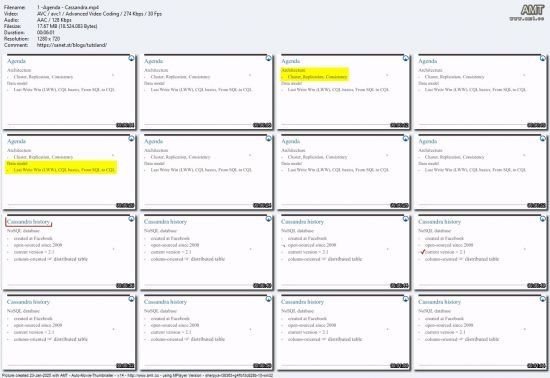This screenshot has height=378, width=550.
Task: Click the Audio 'AAC / 128 Kbps' line
Action: click(54, 20)
